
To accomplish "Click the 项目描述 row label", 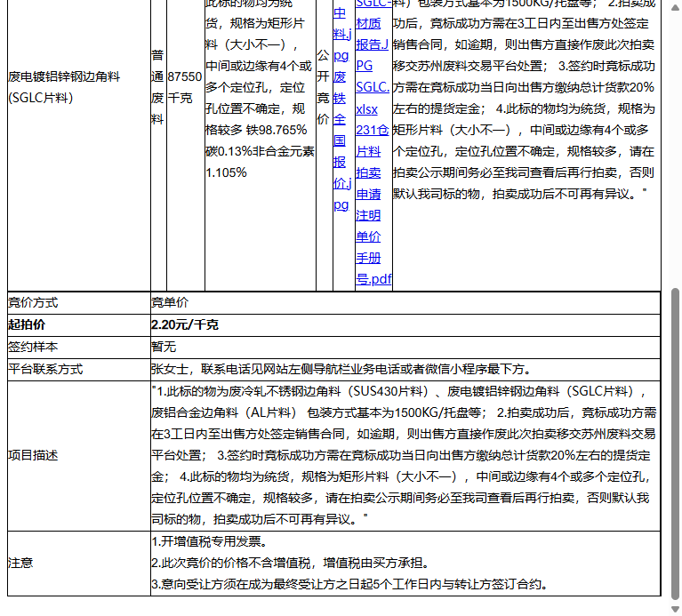I will point(33,455).
